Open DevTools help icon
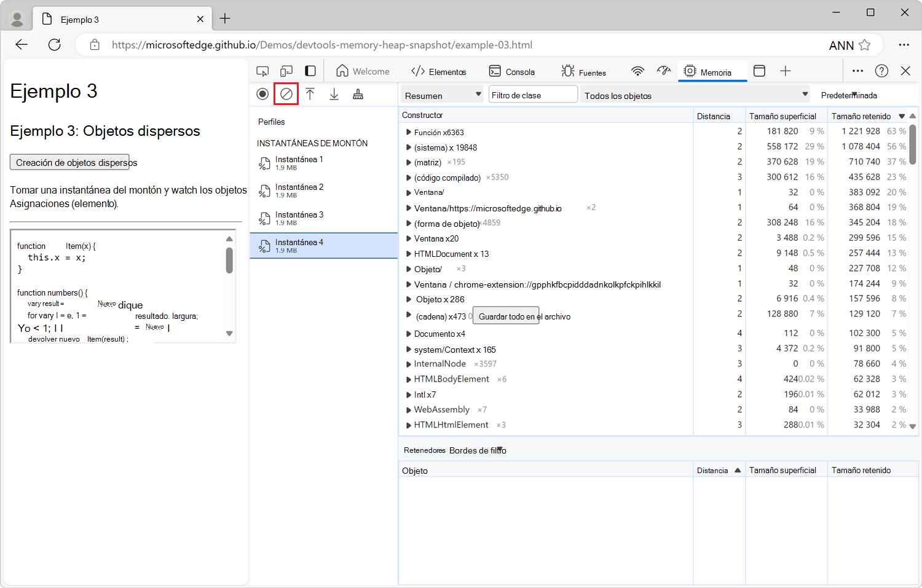The width and height of the screenshot is (922, 588). click(882, 71)
